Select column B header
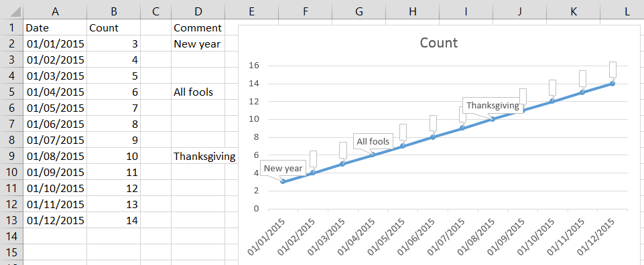 pos(114,12)
